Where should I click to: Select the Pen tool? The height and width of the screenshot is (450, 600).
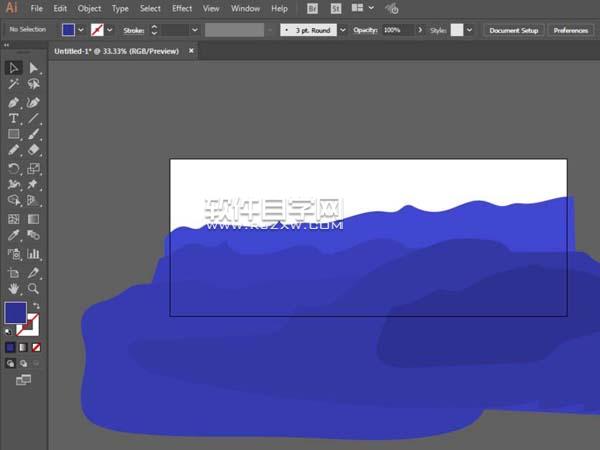click(x=14, y=102)
